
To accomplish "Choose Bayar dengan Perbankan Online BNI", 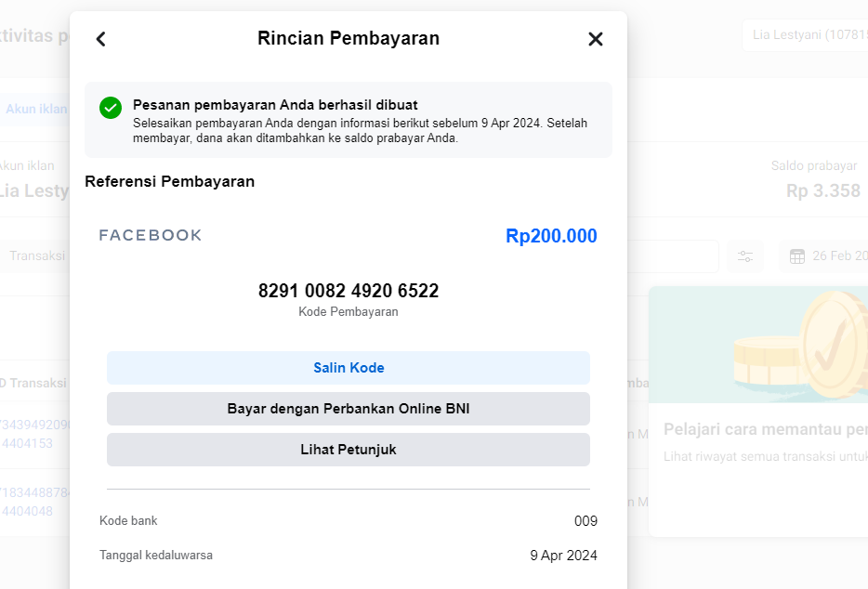I will pyautogui.click(x=349, y=409).
